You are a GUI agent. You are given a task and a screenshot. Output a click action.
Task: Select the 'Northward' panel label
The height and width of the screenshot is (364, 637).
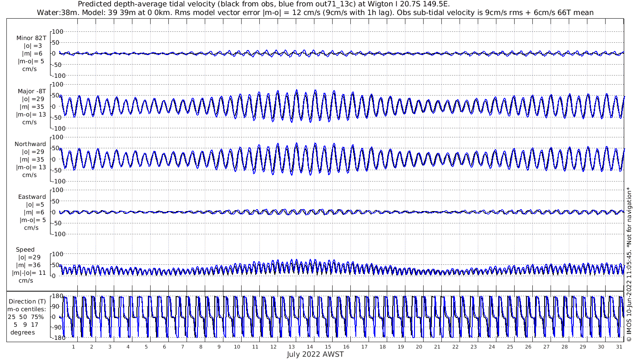(30, 144)
